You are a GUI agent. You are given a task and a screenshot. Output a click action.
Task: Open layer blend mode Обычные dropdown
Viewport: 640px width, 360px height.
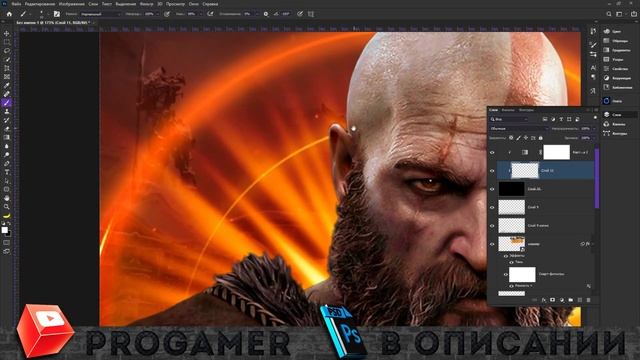point(519,129)
